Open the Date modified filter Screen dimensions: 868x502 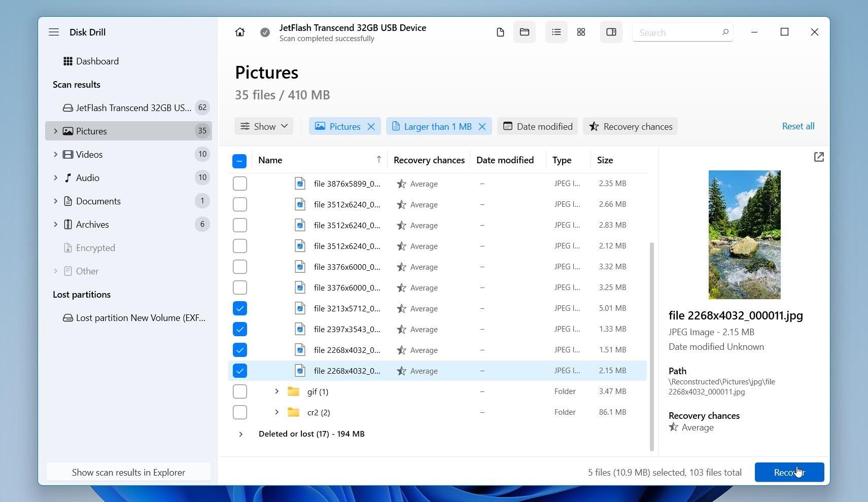point(538,126)
